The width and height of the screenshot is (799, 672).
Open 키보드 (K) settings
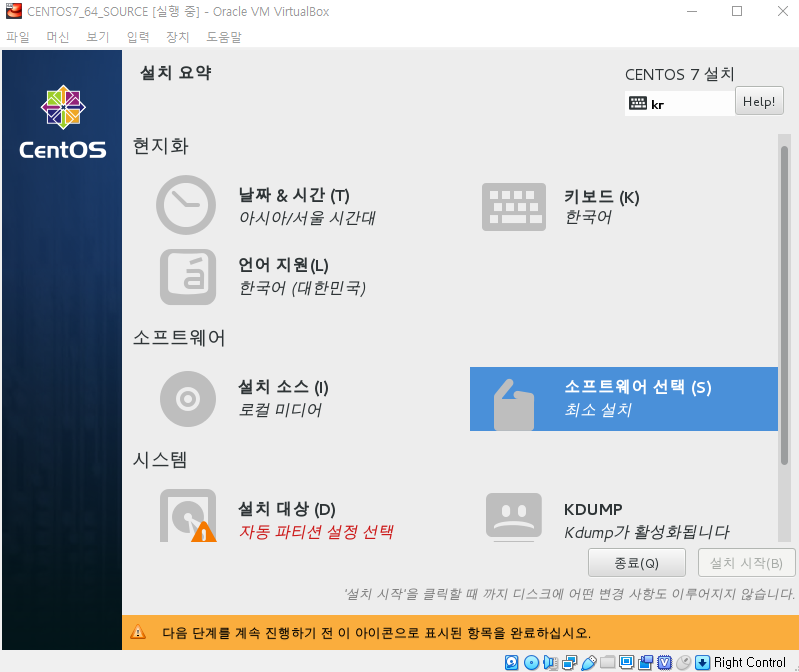(x=601, y=197)
